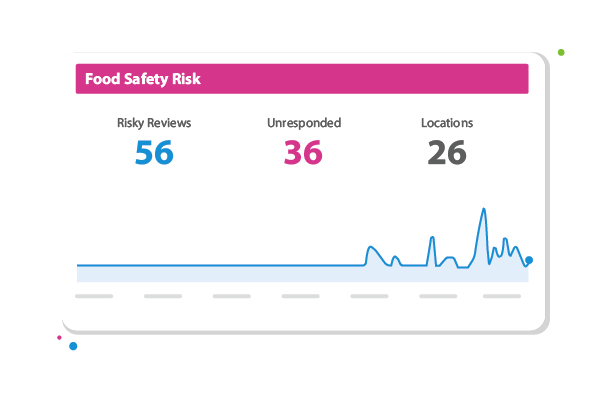The width and height of the screenshot is (601, 400).
Task: Click the fifth gray x-axis label placeholder
Action: point(369,296)
